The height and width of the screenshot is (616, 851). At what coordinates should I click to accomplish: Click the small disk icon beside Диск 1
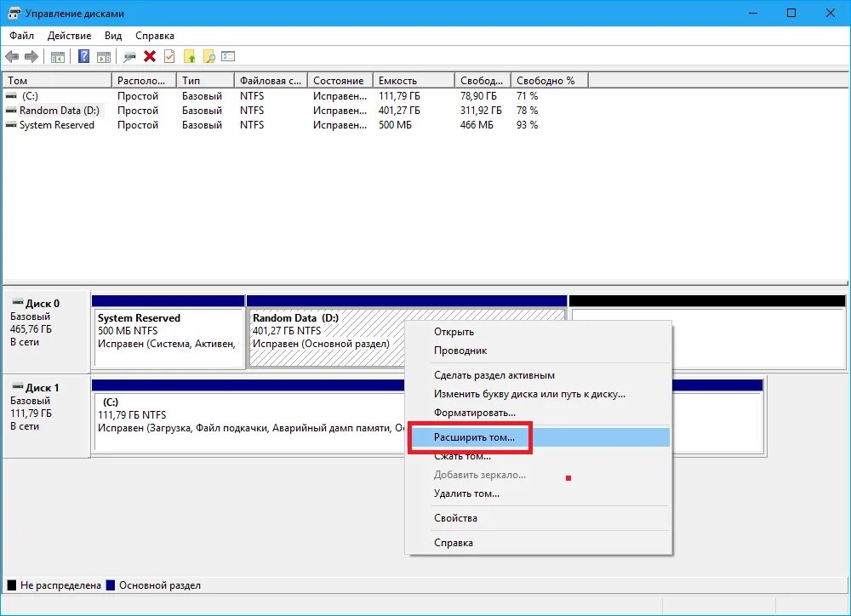tap(18, 386)
